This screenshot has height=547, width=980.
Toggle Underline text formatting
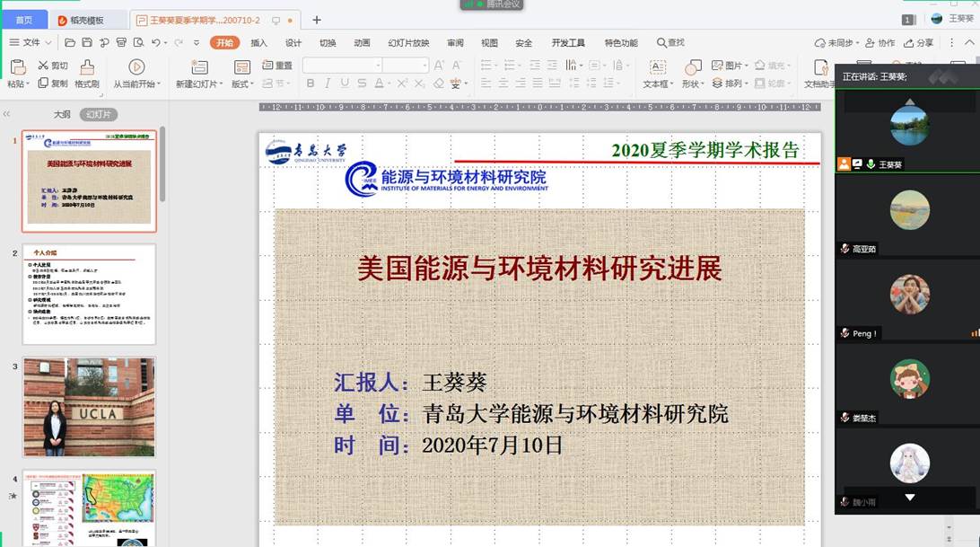[345, 84]
